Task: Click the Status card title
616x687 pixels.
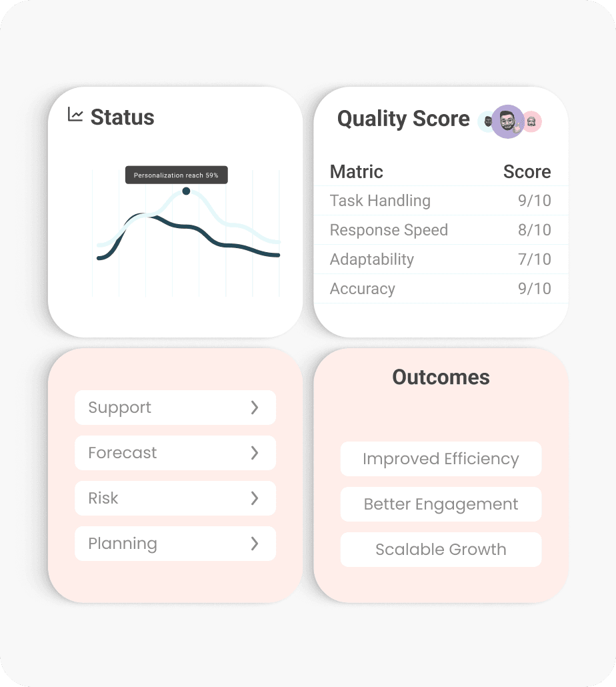Action: 123,118
